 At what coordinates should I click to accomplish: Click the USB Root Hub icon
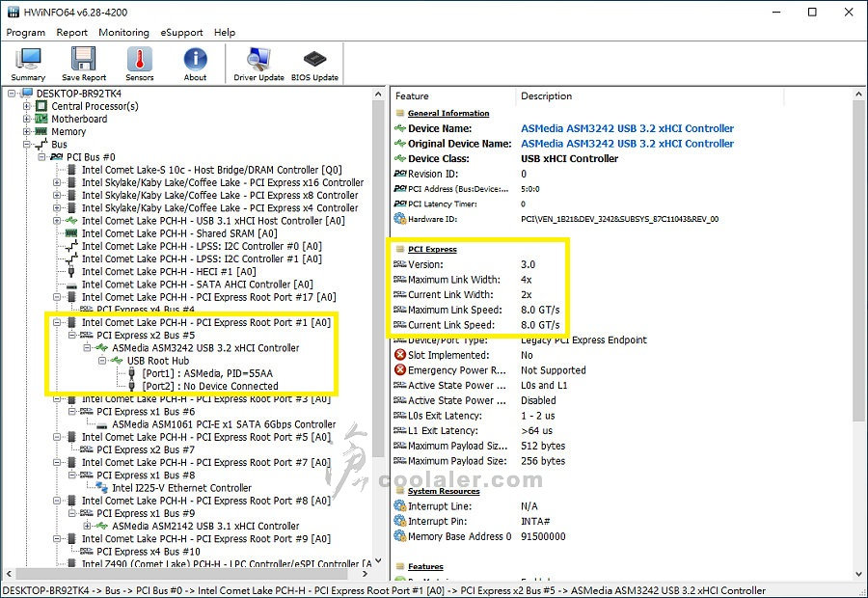click(x=117, y=361)
